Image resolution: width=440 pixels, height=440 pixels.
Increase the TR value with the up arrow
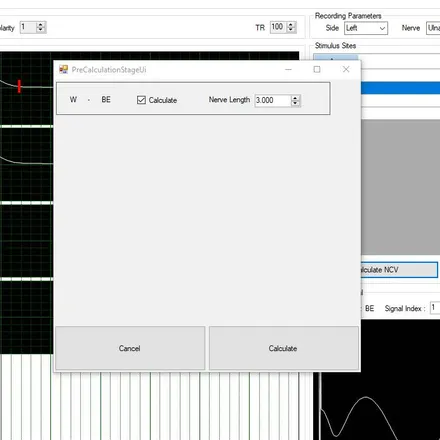(291, 24)
